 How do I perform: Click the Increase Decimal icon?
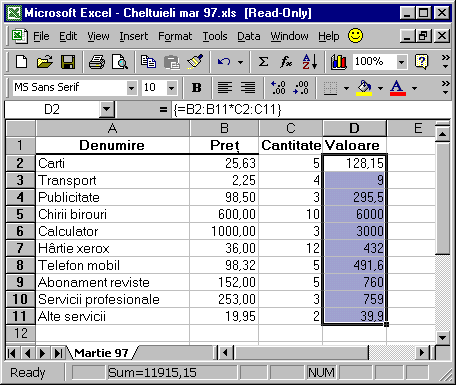pyautogui.click(x=278, y=88)
